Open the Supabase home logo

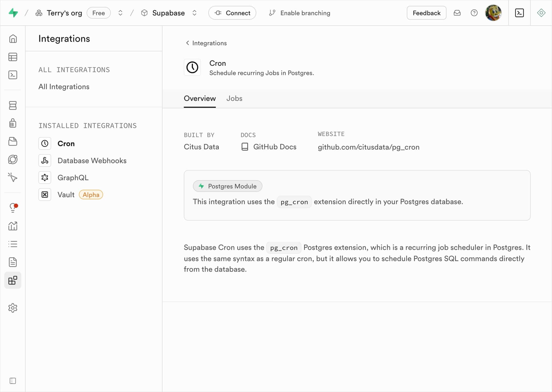(x=13, y=13)
